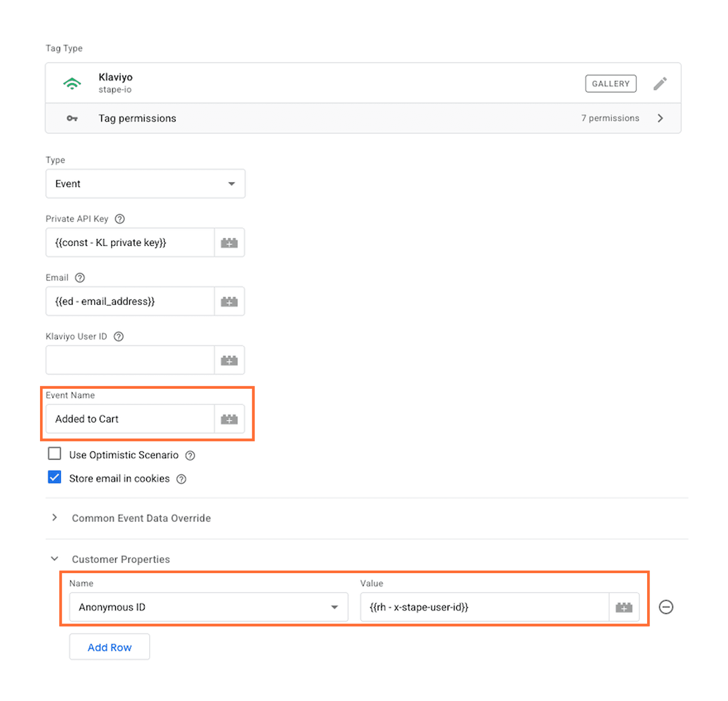Open the help tooltip for Email

80,277
